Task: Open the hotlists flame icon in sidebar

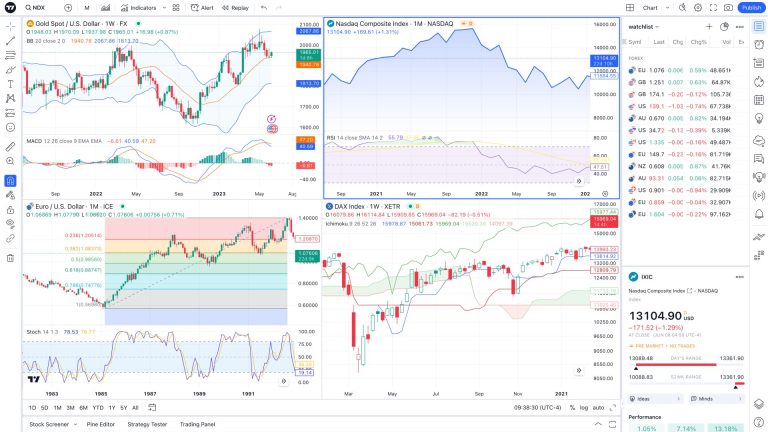Action: point(759,81)
